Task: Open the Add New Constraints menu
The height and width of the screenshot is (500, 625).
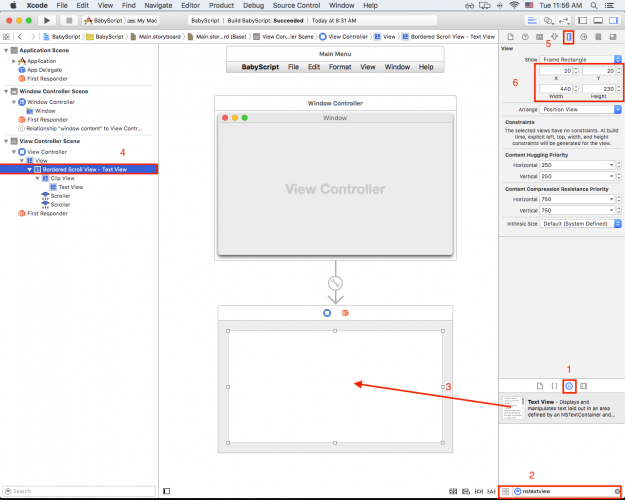Action: pos(479,491)
